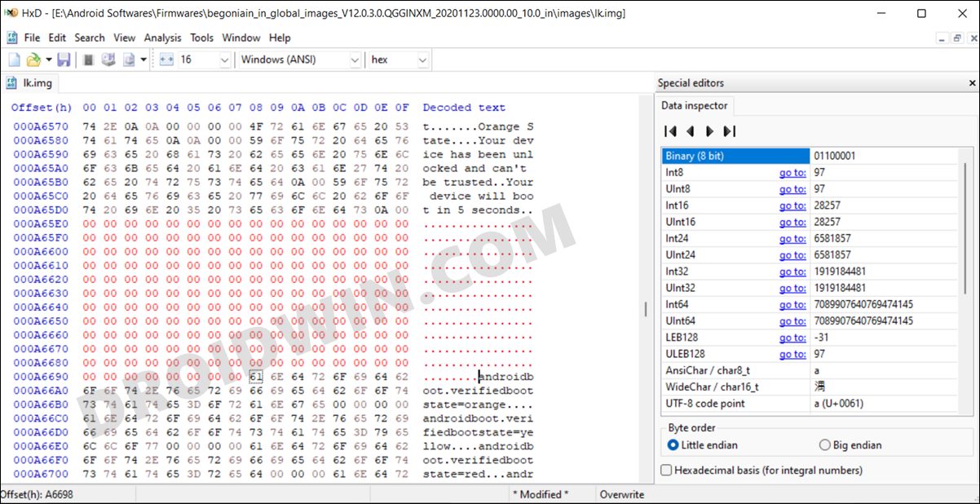
Task: Enable hexadecimal basis for integral numbers
Action: coord(667,470)
